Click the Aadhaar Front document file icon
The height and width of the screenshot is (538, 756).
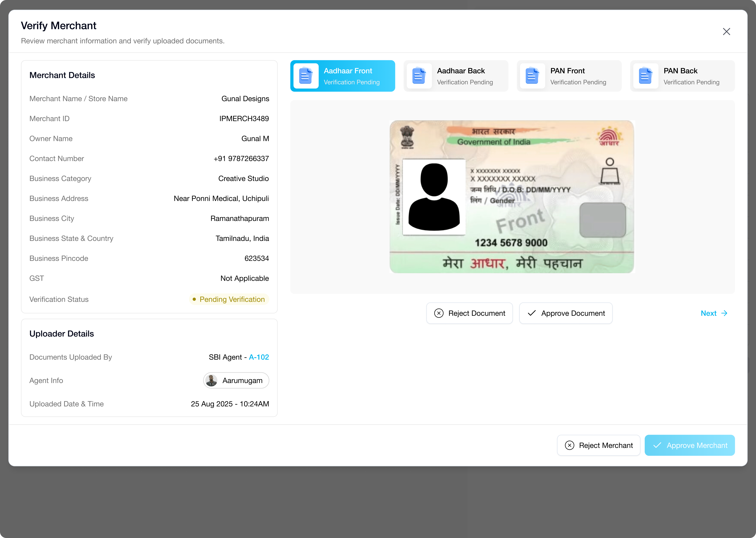306,76
